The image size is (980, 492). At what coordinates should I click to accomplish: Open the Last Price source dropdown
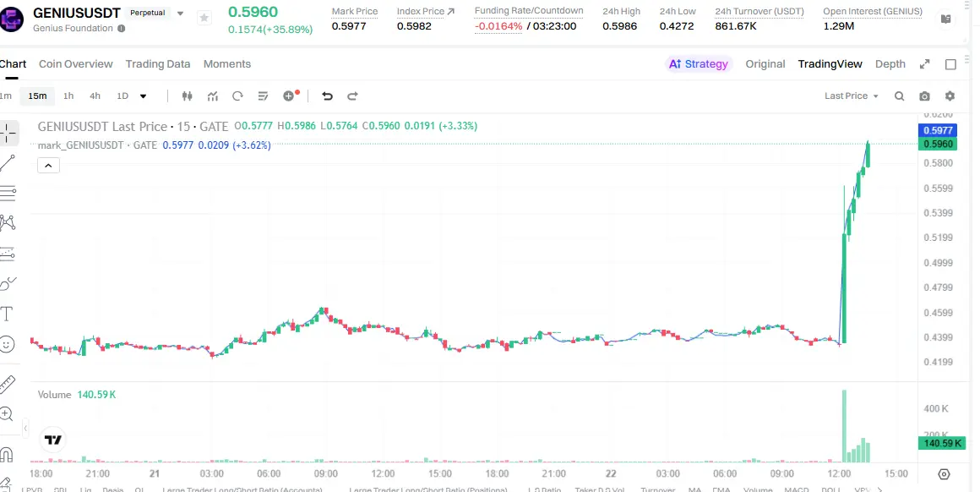[x=852, y=96]
